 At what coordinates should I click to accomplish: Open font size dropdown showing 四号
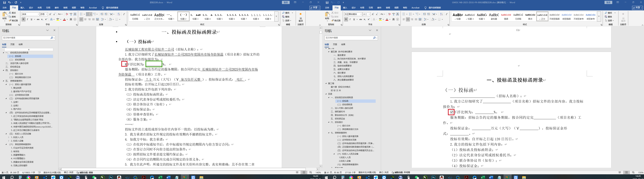coord(47,14)
